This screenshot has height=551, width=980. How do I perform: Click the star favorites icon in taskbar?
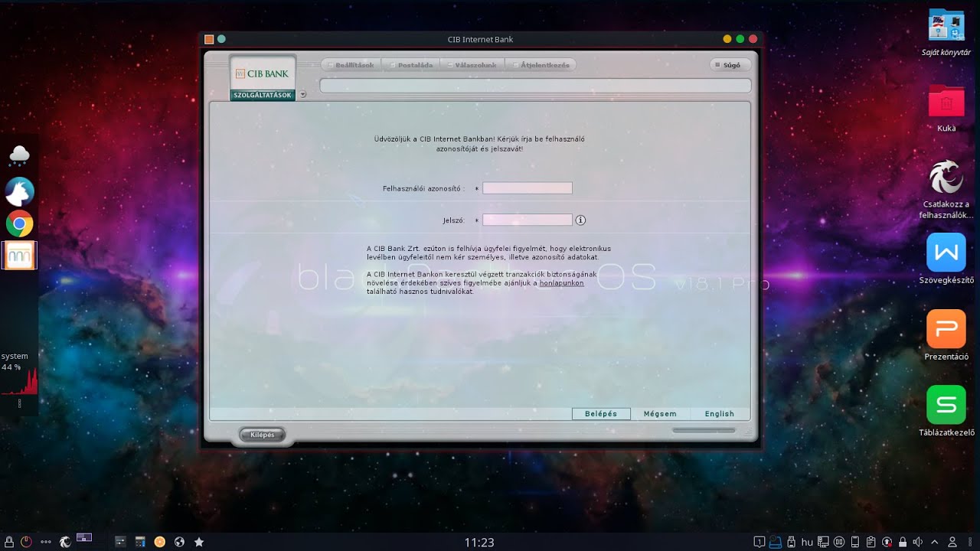pyautogui.click(x=199, y=542)
